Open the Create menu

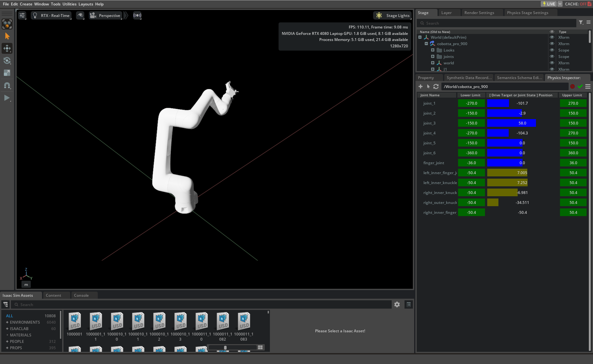(26, 4)
